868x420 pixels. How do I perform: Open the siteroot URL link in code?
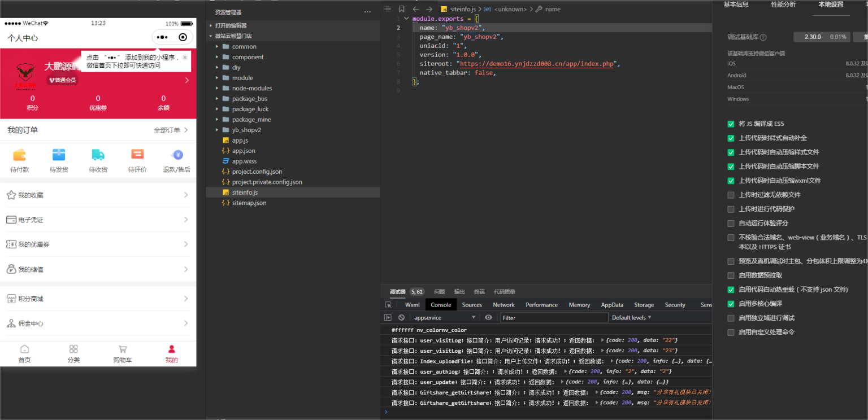[536, 64]
